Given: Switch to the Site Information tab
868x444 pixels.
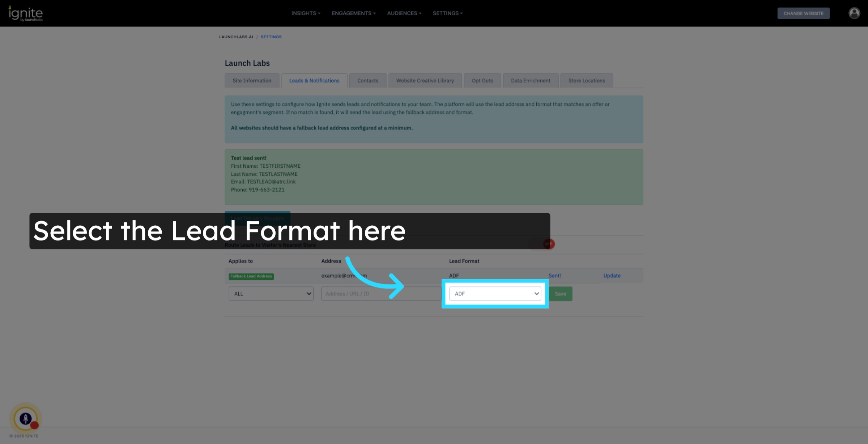Looking at the screenshot, I should point(252,81).
